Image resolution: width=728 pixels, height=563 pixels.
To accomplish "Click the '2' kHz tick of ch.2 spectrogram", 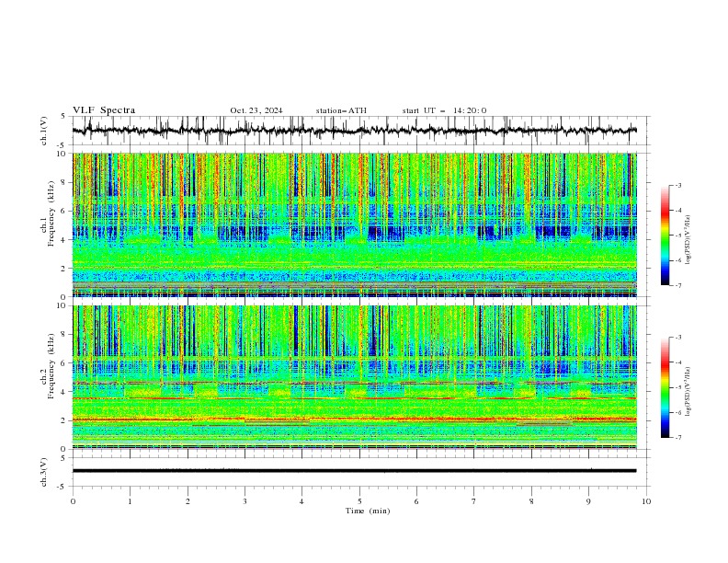I will (x=65, y=420).
